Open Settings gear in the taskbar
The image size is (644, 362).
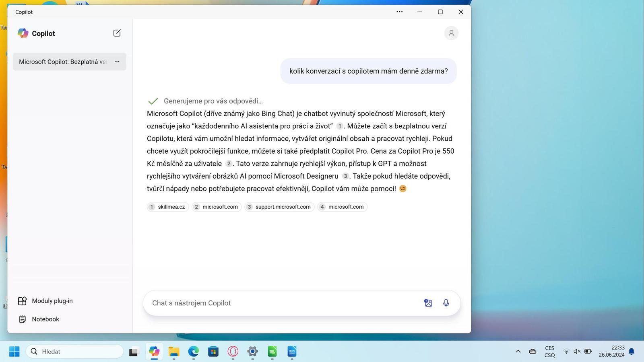tap(252, 352)
